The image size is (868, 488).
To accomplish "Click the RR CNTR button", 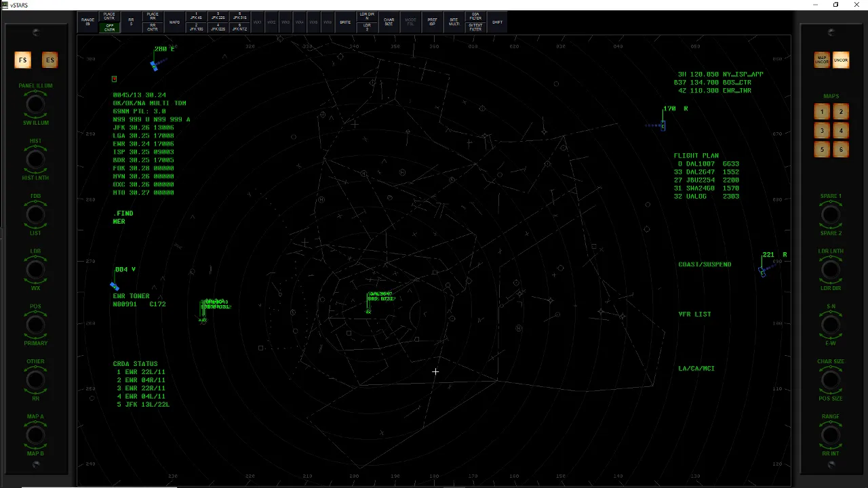I will pos(153,27).
